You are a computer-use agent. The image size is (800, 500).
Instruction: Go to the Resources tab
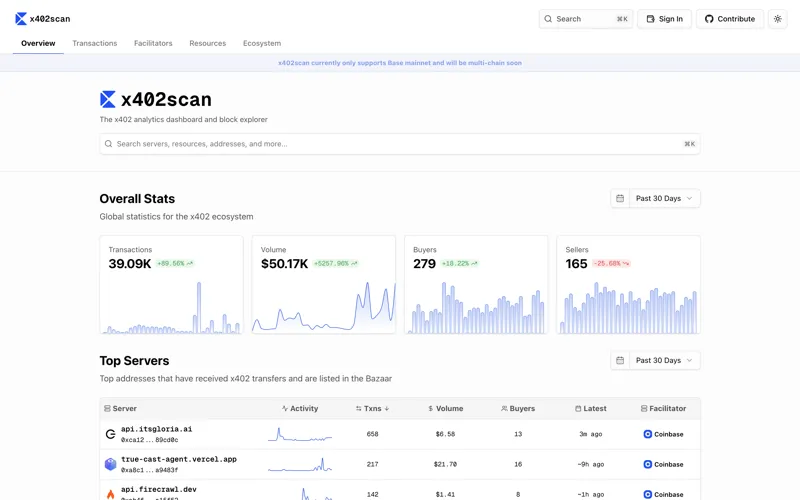coord(207,43)
